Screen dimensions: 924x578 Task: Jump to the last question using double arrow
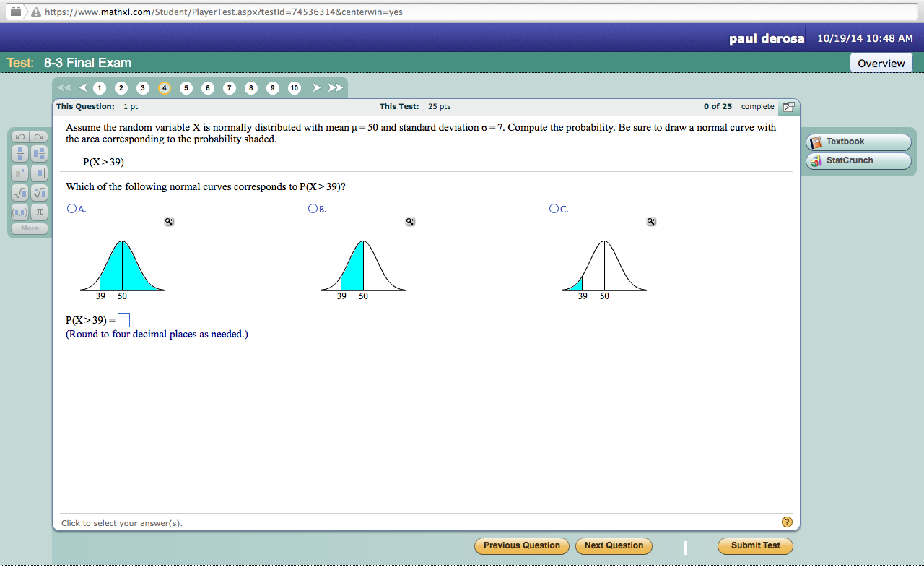tap(334, 87)
